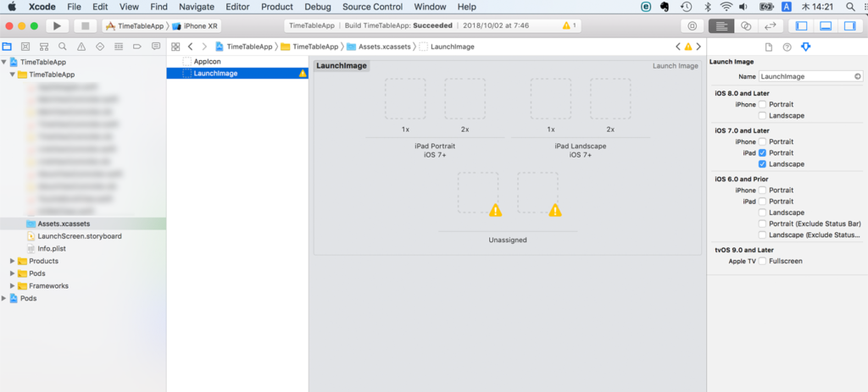868x392 pixels.
Task: Enable iOS 8.0 iPhone Portrait checkbox
Action: (763, 105)
